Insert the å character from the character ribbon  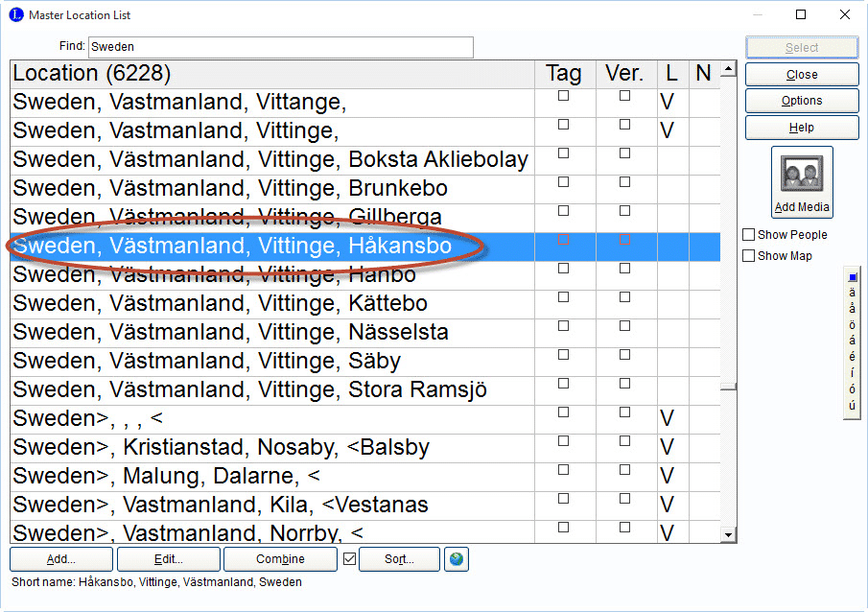(852, 309)
